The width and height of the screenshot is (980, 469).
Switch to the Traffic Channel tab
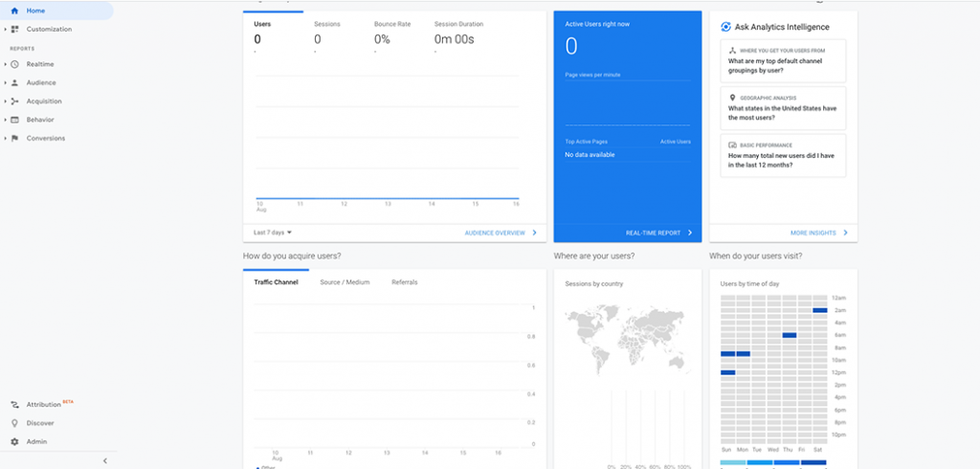[x=276, y=282]
